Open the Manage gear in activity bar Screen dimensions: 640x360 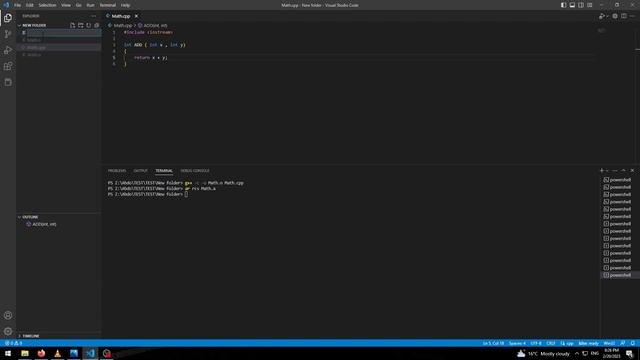tap(8, 331)
